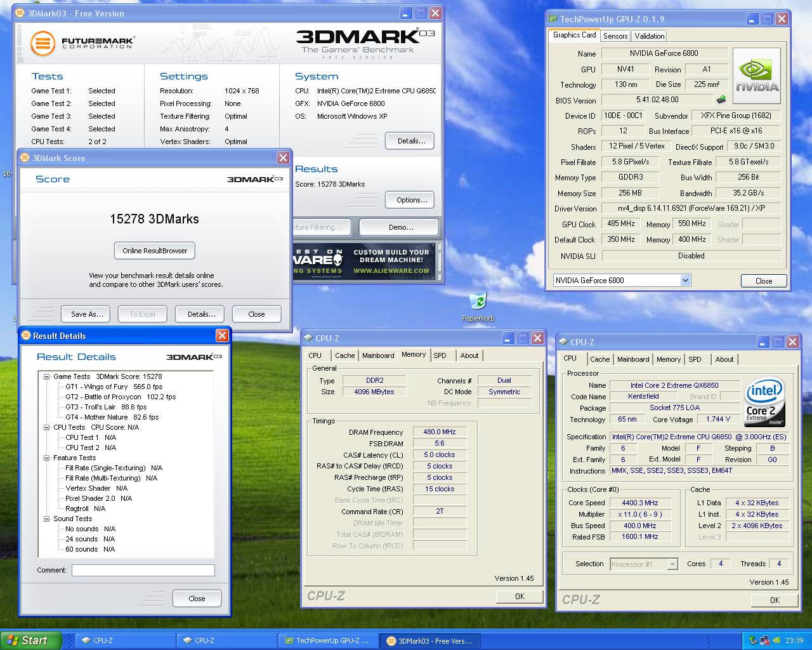This screenshot has height=650, width=812.
Task: Select Graphics Card tab in GPU-Z
Action: click(x=574, y=35)
